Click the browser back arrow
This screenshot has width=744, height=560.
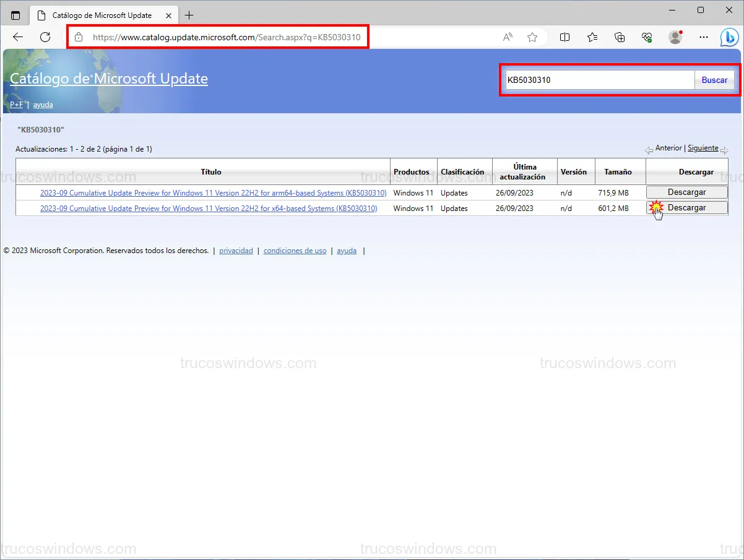pyautogui.click(x=18, y=37)
